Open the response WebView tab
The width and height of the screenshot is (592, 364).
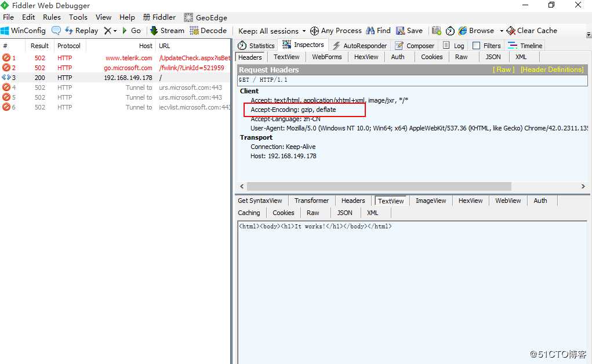(x=508, y=201)
